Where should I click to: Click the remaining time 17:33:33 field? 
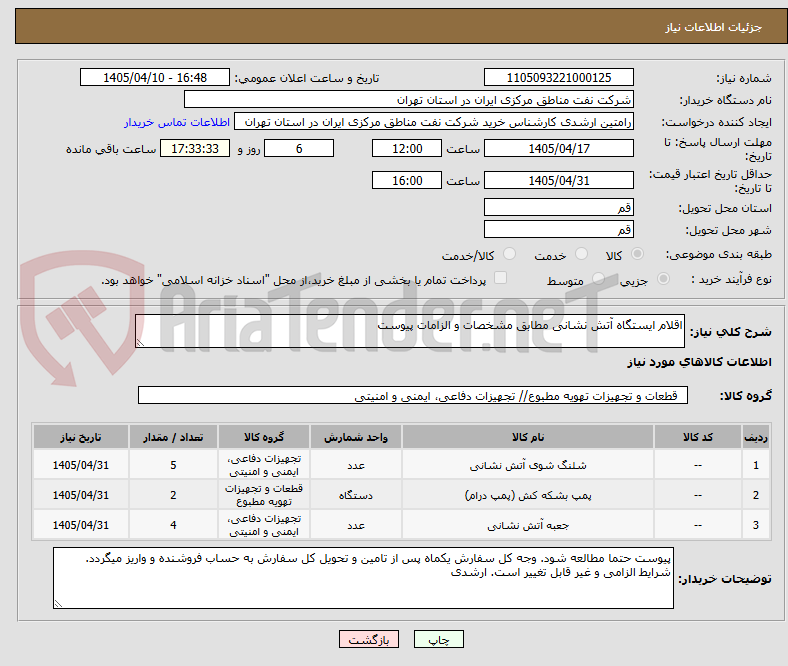tap(195, 148)
